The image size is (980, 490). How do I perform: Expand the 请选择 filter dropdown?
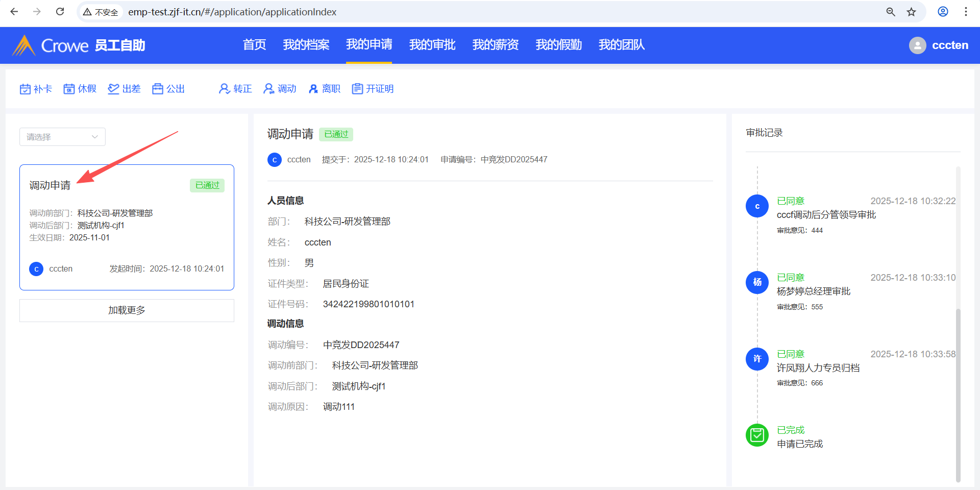[62, 137]
